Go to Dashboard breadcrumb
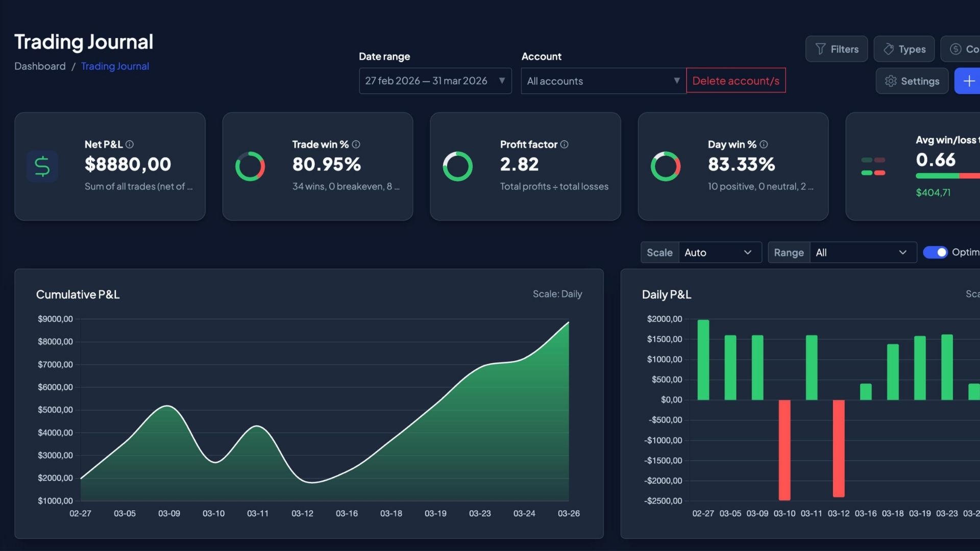This screenshot has width=980, height=551. (40, 66)
